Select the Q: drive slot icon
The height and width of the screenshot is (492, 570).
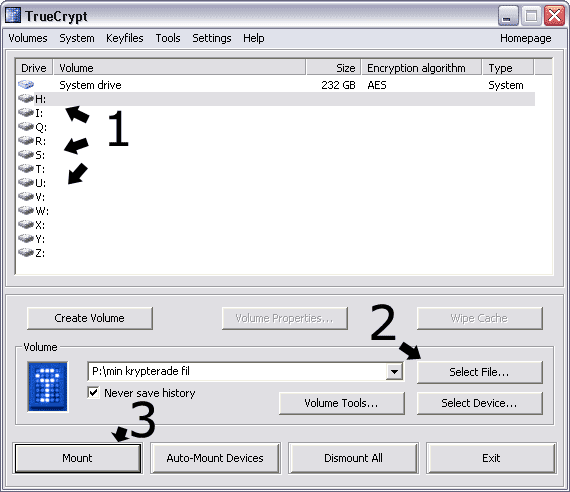pos(26,127)
